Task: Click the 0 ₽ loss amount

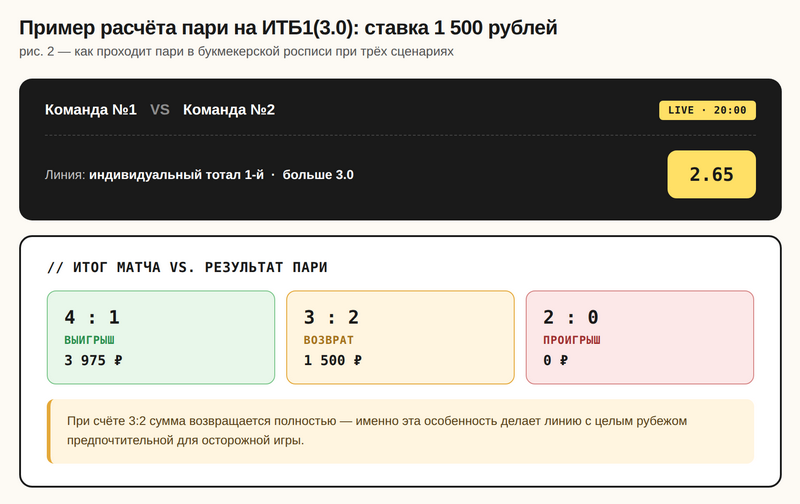Action: tap(555, 360)
